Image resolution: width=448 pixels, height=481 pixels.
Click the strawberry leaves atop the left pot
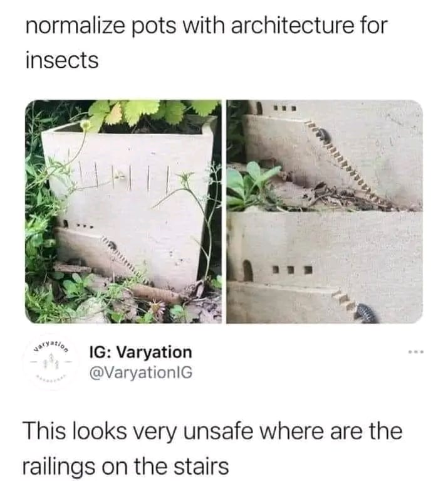154,112
